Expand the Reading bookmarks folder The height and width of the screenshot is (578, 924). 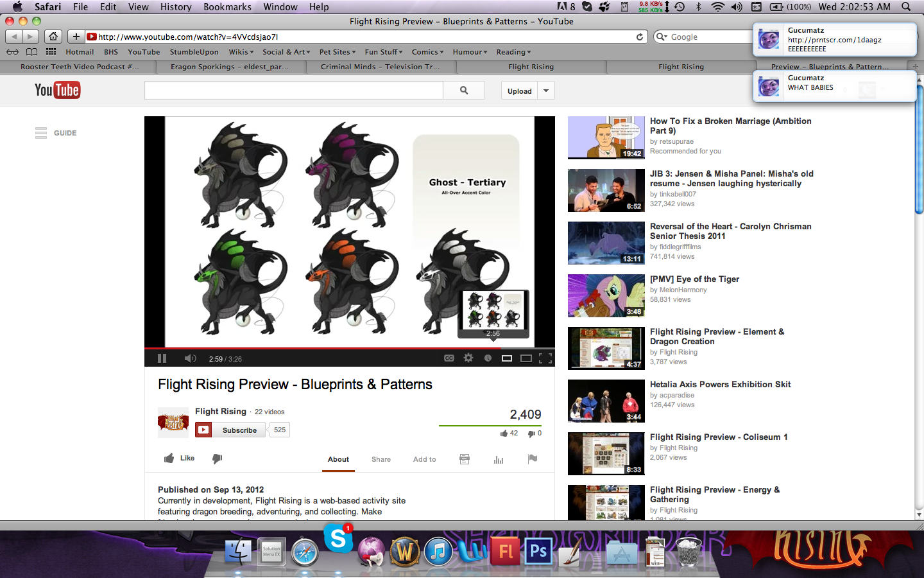(514, 52)
